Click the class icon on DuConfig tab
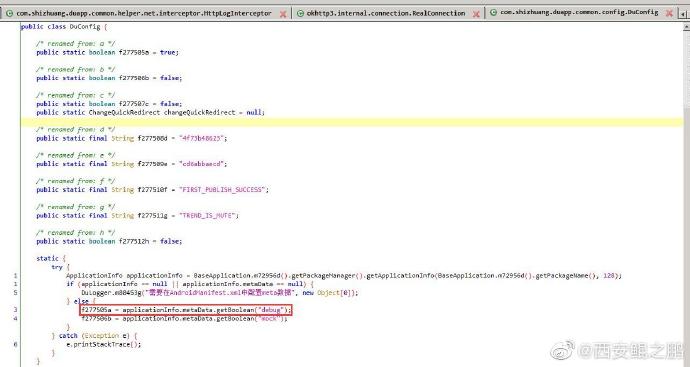 point(493,12)
